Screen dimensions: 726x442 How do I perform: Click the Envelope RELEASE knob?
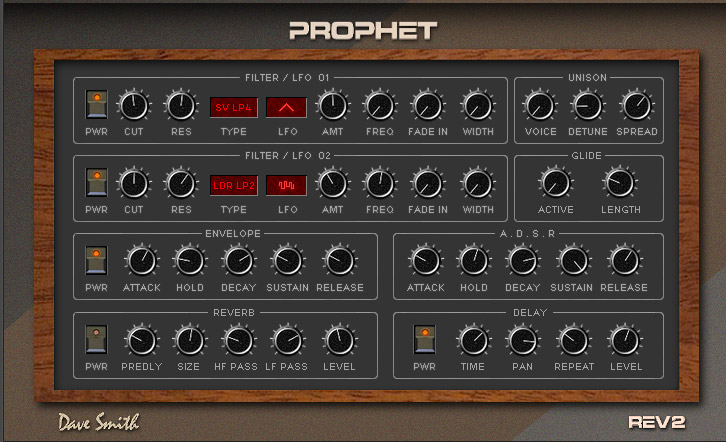[x=340, y=261]
